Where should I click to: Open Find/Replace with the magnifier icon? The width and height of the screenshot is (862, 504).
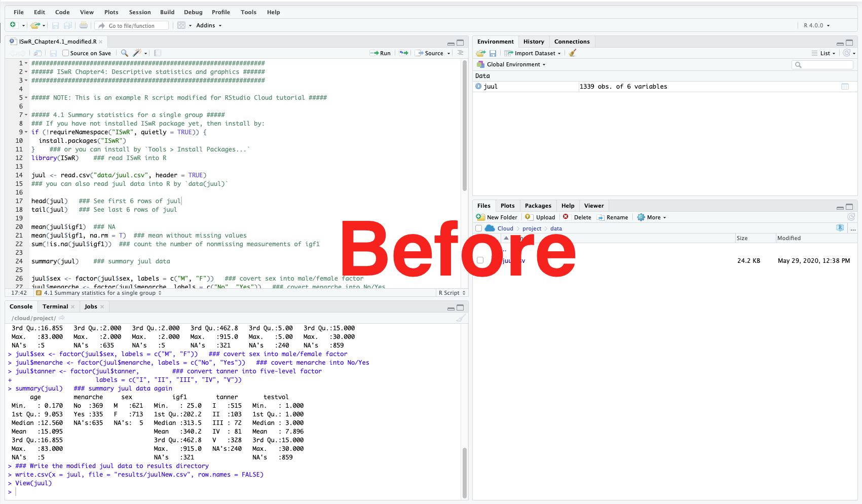pos(124,53)
